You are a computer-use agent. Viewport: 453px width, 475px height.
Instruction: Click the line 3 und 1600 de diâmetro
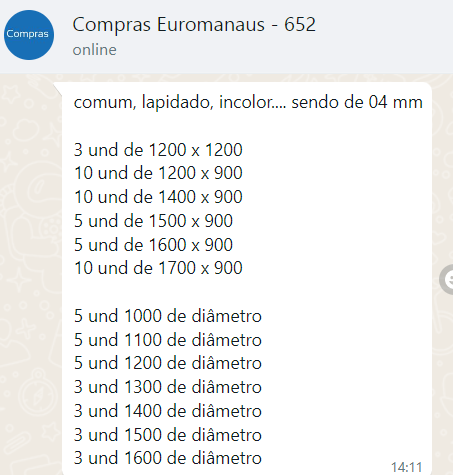(x=168, y=458)
